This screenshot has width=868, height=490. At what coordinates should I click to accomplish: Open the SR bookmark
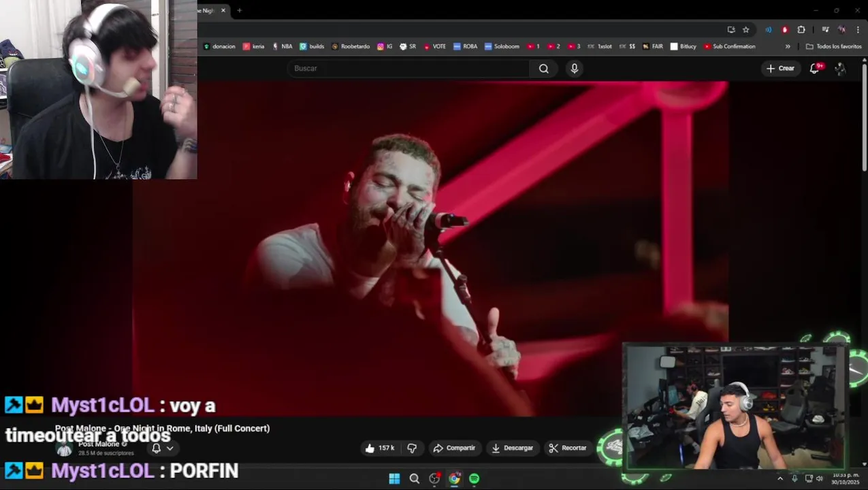[x=408, y=46]
